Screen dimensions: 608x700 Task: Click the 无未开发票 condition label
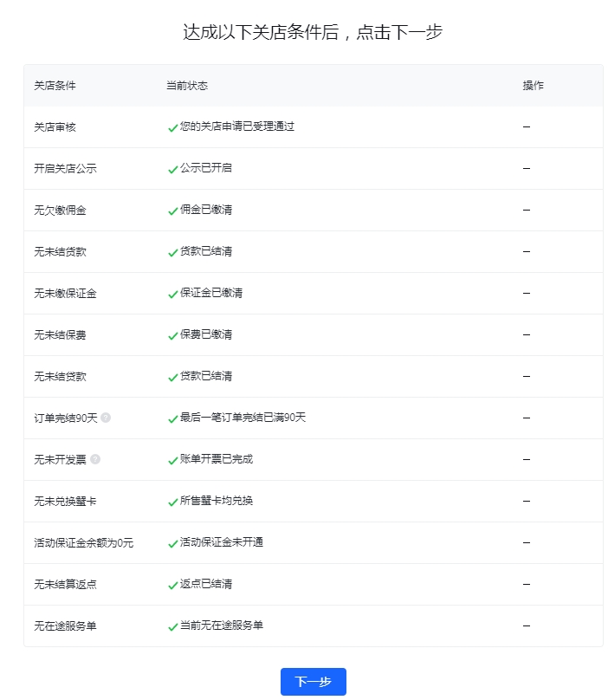tap(61, 459)
